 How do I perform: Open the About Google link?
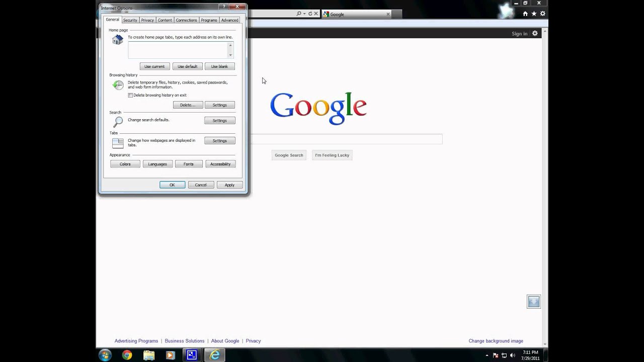tap(225, 341)
